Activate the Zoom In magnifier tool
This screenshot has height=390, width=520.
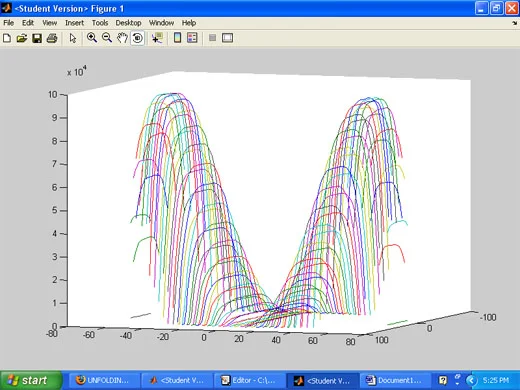pos(92,38)
